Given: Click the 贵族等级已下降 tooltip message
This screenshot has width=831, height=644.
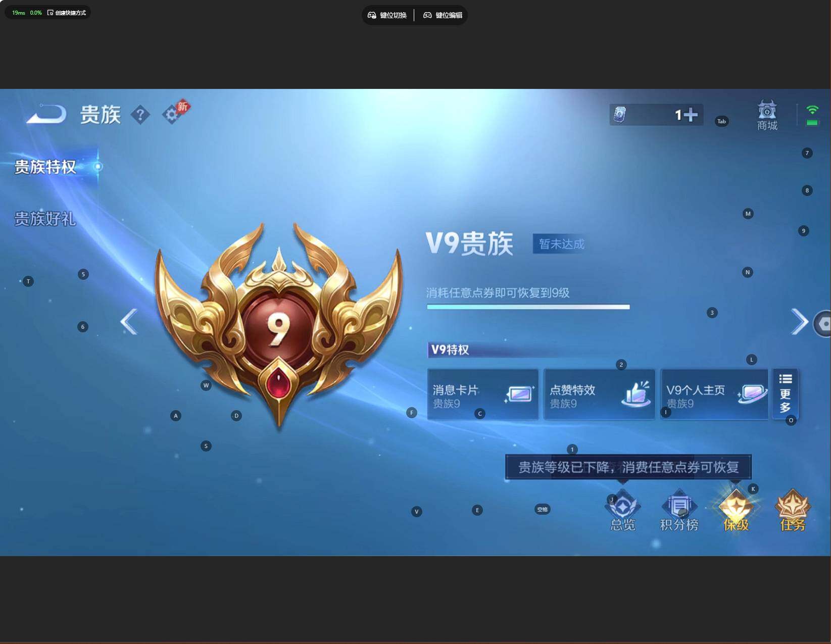Looking at the screenshot, I should click(628, 467).
